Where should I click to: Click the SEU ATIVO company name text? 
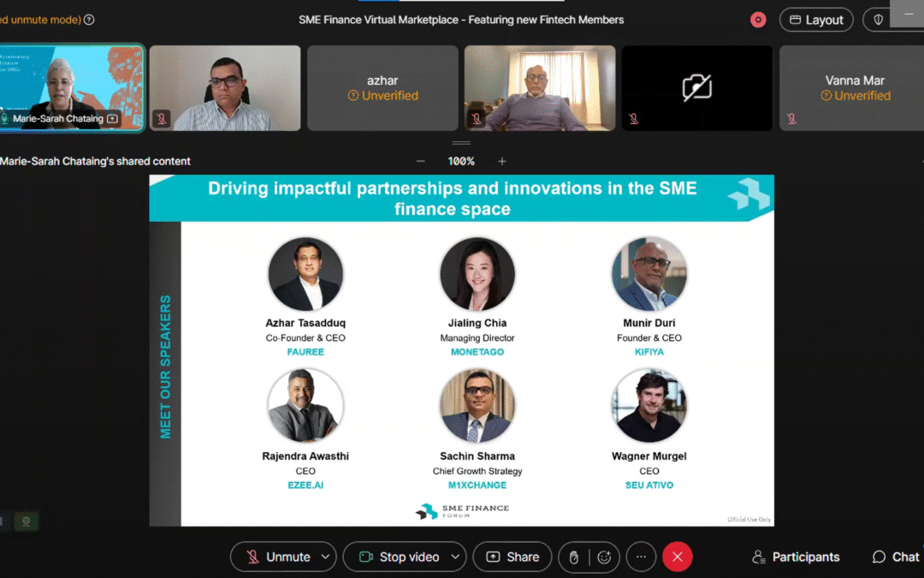tap(649, 486)
